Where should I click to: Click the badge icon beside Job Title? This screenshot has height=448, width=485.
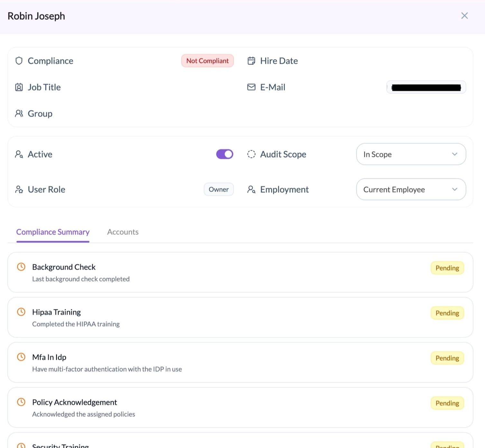pyautogui.click(x=19, y=87)
